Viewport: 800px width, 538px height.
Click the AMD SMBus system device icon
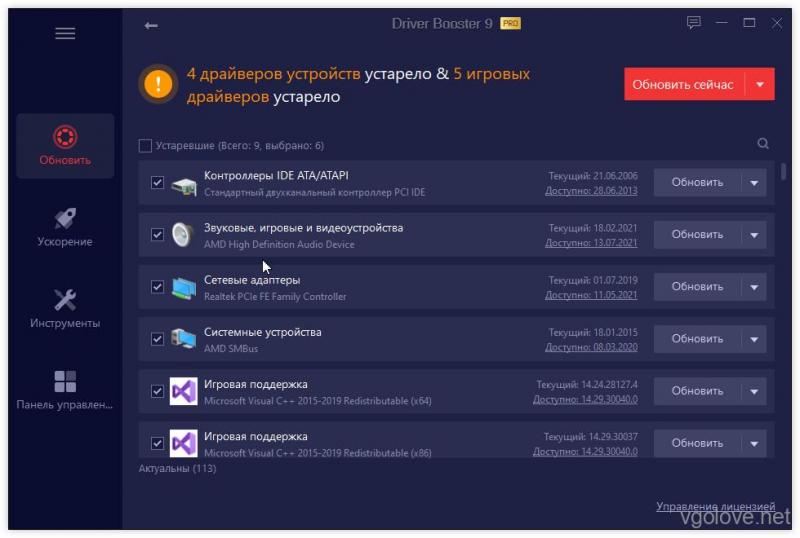point(184,339)
